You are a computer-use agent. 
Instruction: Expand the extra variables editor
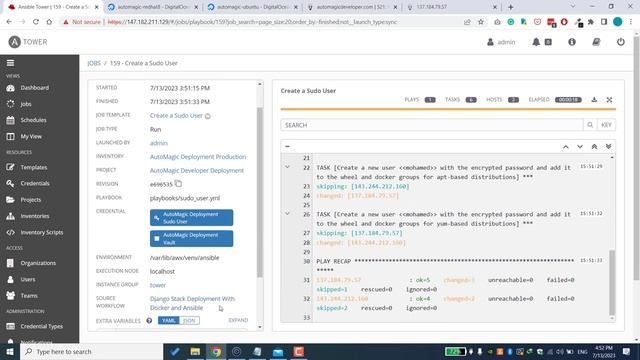(238, 320)
